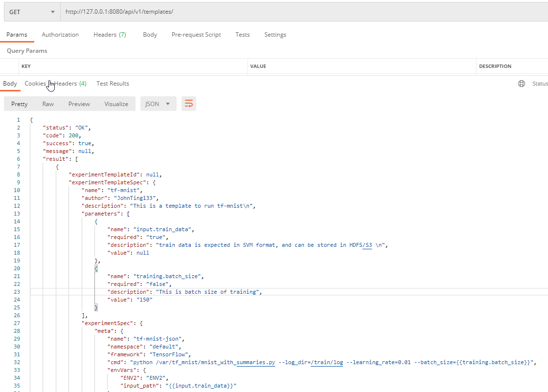Click the "name": "tf-mnist" line
This screenshot has height=392, width=548.
pyautogui.click(x=112, y=190)
